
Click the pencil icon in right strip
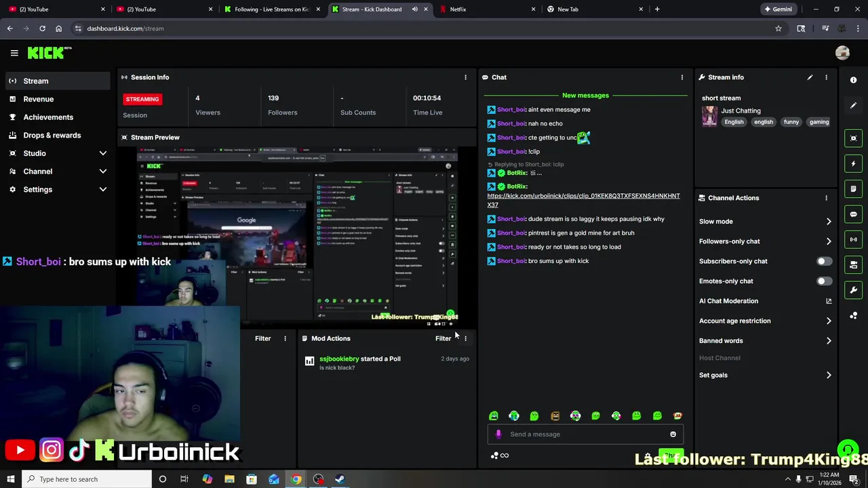[x=853, y=106]
